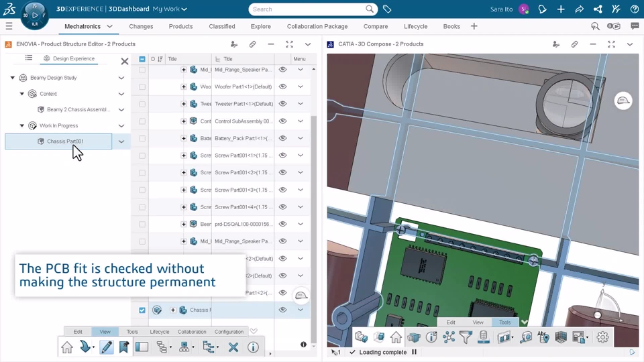This screenshot has height=362, width=644.
Task: Click the product table vertical scrollbar
Action: (x=314, y=229)
